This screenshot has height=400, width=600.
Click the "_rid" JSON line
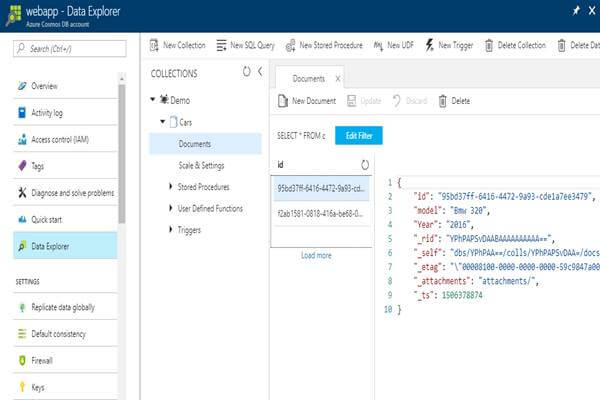click(x=484, y=239)
